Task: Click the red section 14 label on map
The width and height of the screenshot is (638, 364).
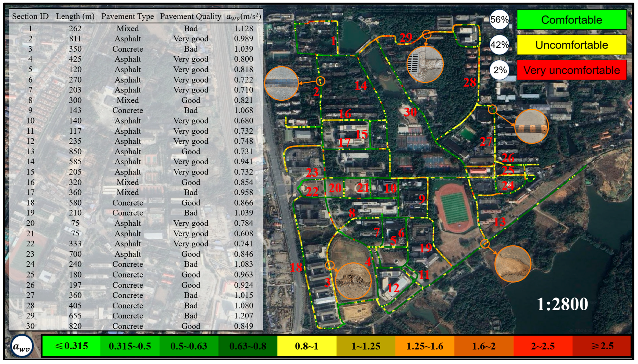Action: coord(361,86)
